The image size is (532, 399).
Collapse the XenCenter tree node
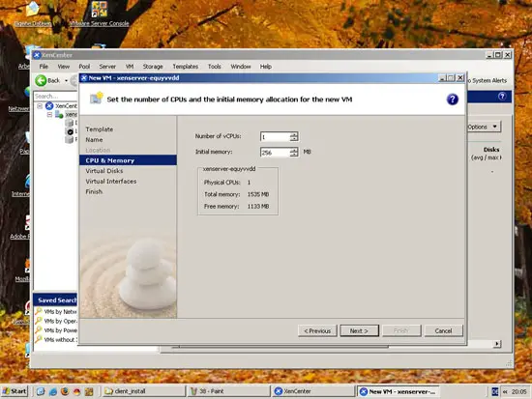[40, 106]
